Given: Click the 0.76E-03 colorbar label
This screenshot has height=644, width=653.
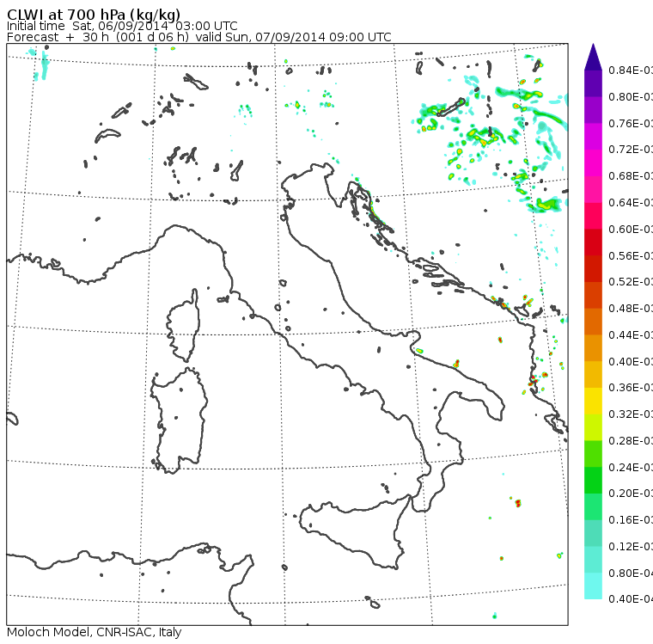Looking at the screenshot, I should pyautogui.click(x=631, y=123).
